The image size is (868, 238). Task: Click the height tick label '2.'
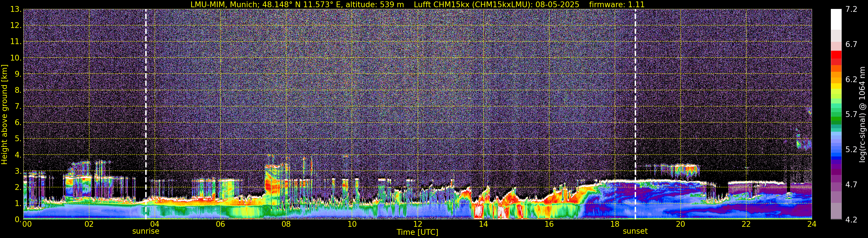click(18, 187)
